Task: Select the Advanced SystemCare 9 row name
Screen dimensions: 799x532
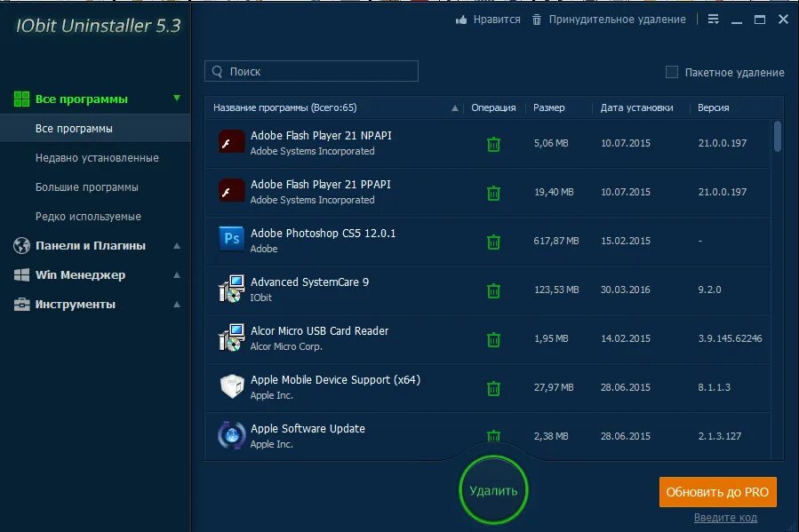Action: coord(309,282)
